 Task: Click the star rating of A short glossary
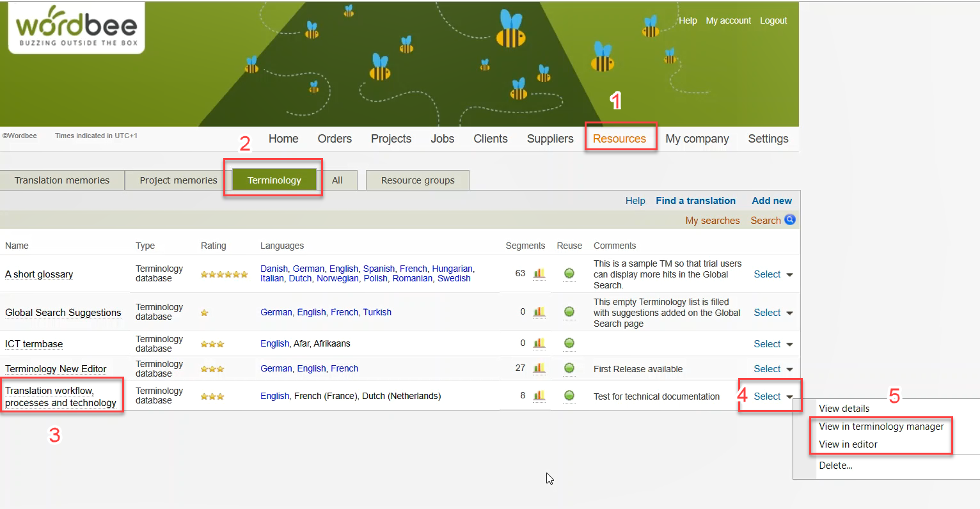[224, 274]
